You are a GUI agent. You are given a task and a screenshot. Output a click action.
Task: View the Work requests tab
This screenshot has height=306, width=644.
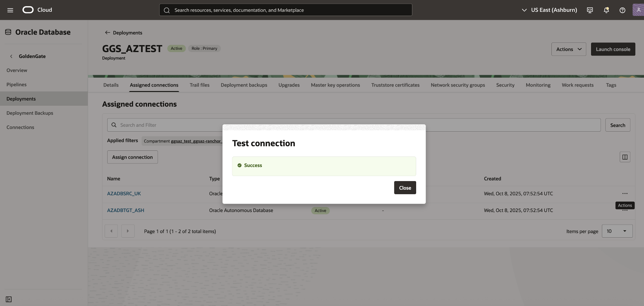click(x=578, y=85)
